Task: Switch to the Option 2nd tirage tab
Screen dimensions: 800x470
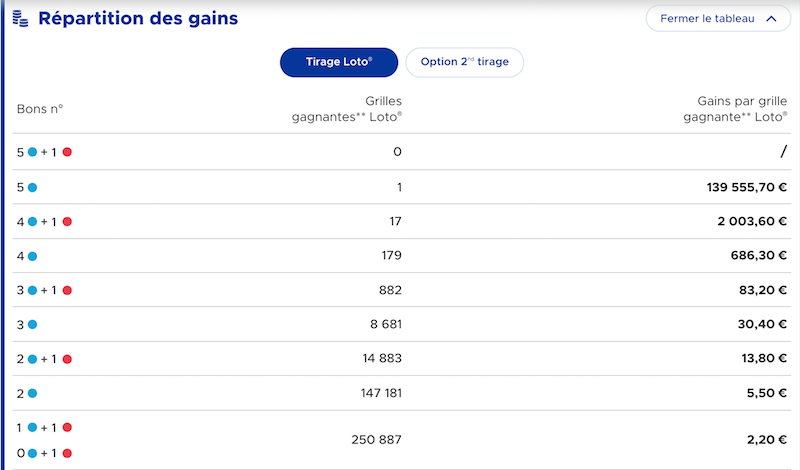Action: coord(464,62)
